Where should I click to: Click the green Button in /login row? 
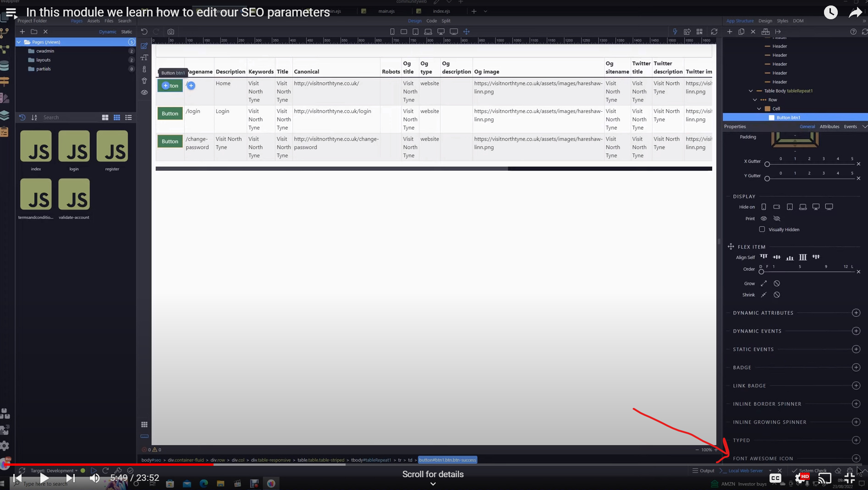170,114
